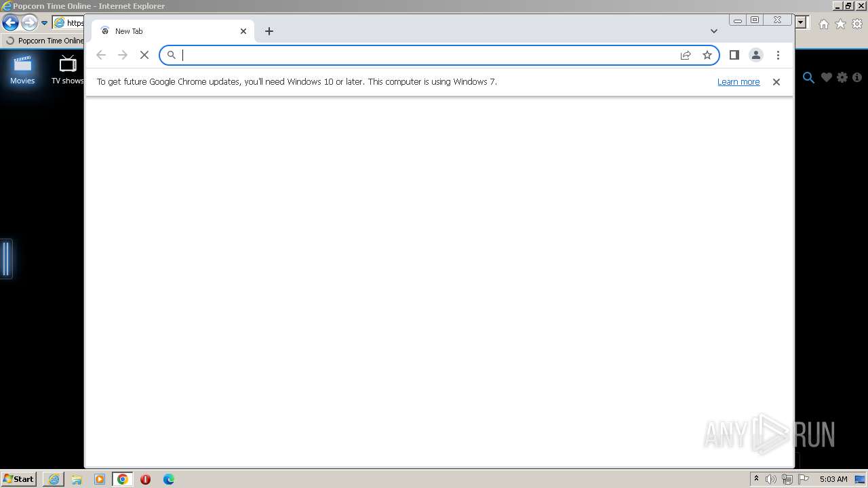
Task: Open file explorer from taskbar
Action: tap(77, 479)
